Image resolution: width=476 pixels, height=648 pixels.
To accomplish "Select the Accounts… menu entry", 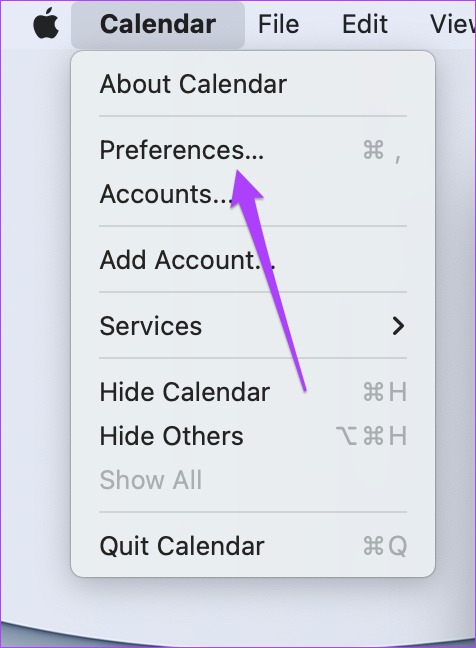I will coord(253,194).
